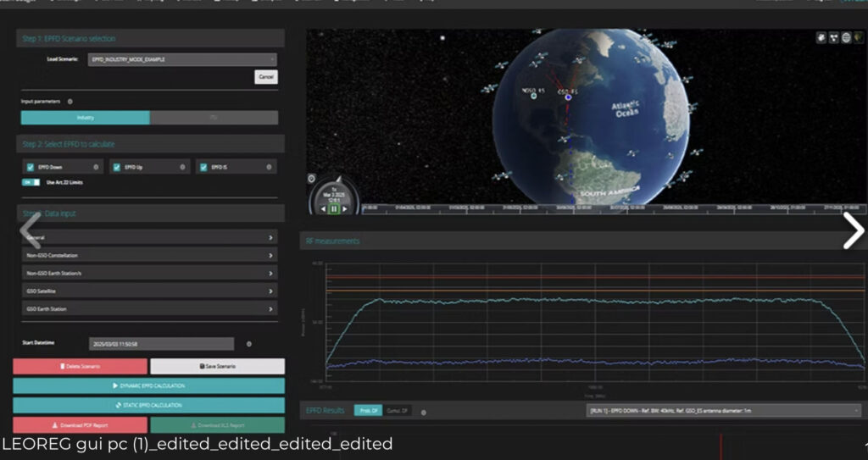Click the info icon beside Cumul. DF tab

click(x=423, y=412)
